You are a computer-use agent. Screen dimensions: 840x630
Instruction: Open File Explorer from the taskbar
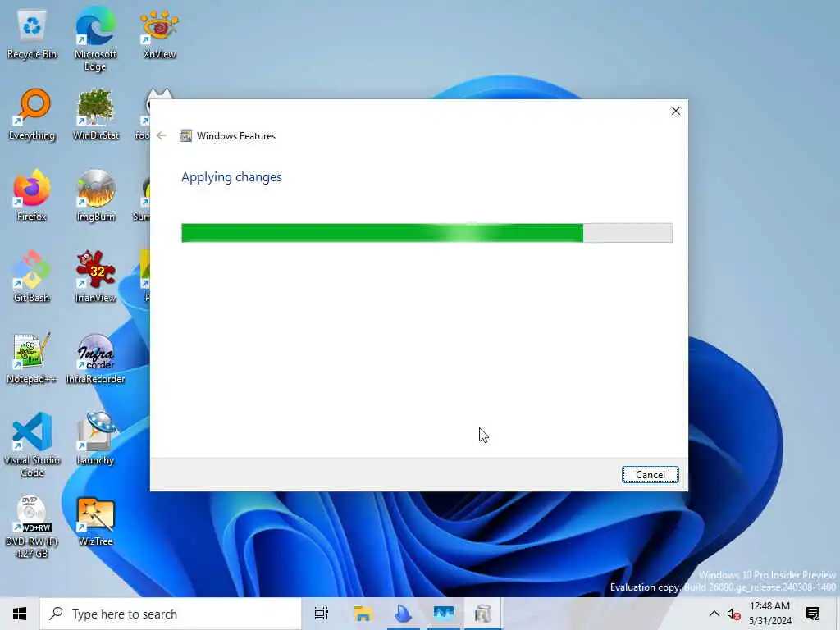363,614
